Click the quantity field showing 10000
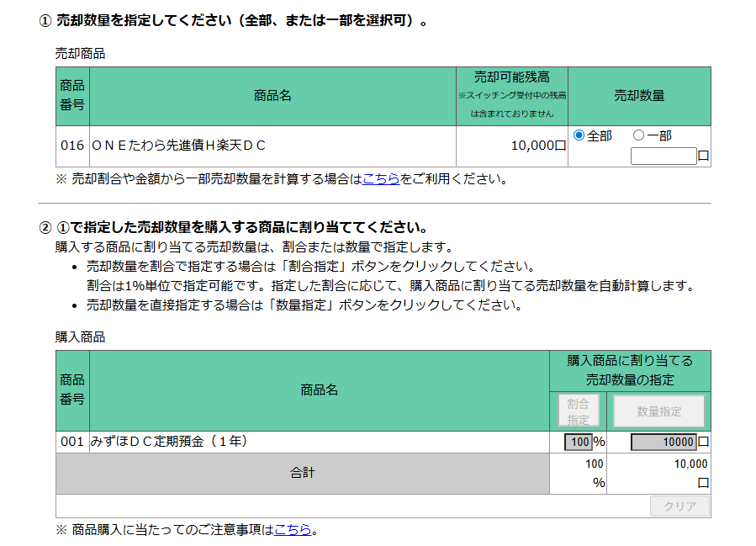The height and width of the screenshot is (546, 756). click(x=663, y=442)
